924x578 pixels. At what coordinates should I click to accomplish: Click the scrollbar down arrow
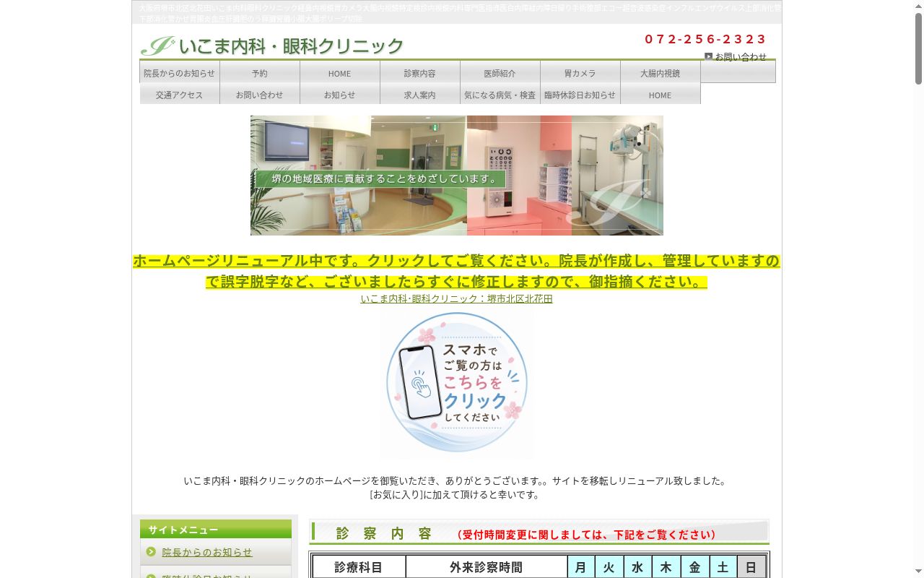coord(918,572)
